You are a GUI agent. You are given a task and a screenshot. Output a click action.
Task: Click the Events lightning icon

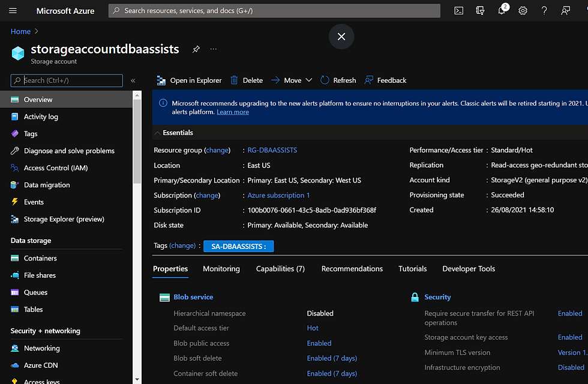tap(14, 202)
